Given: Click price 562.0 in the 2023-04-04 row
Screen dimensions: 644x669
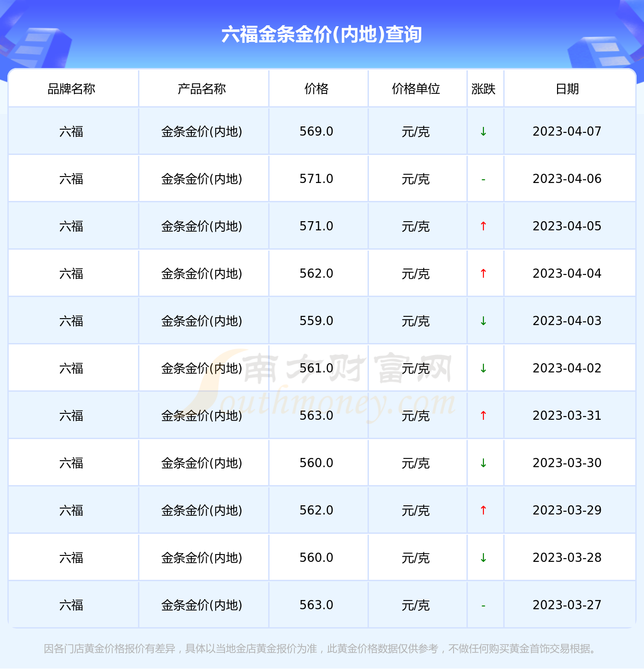Looking at the screenshot, I should pyautogui.click(x=316, y=274).
